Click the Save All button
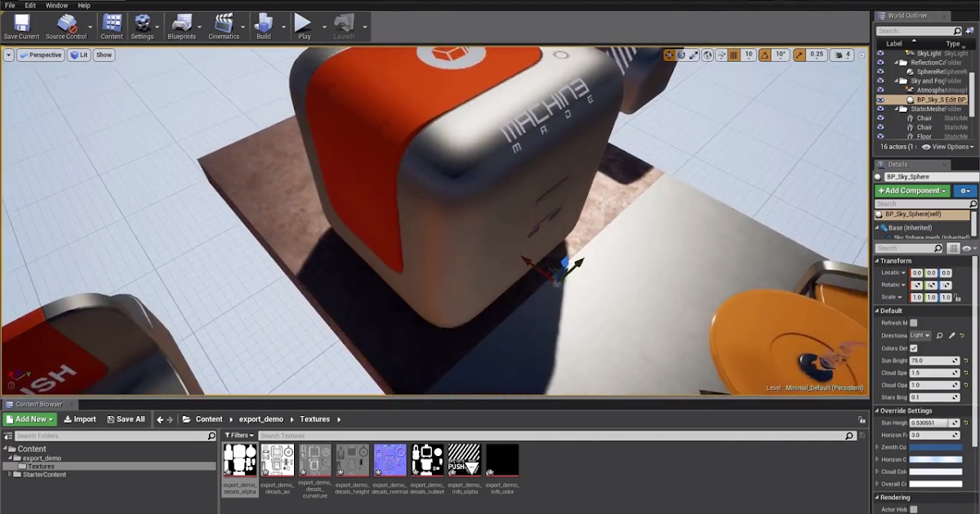The image size is (980, 514). tap(125, 419)
